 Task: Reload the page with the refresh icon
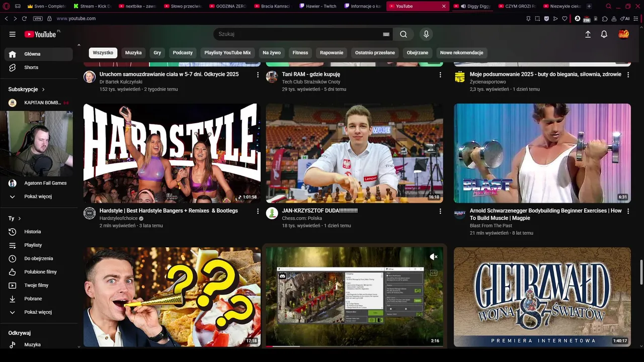[25, 19]
